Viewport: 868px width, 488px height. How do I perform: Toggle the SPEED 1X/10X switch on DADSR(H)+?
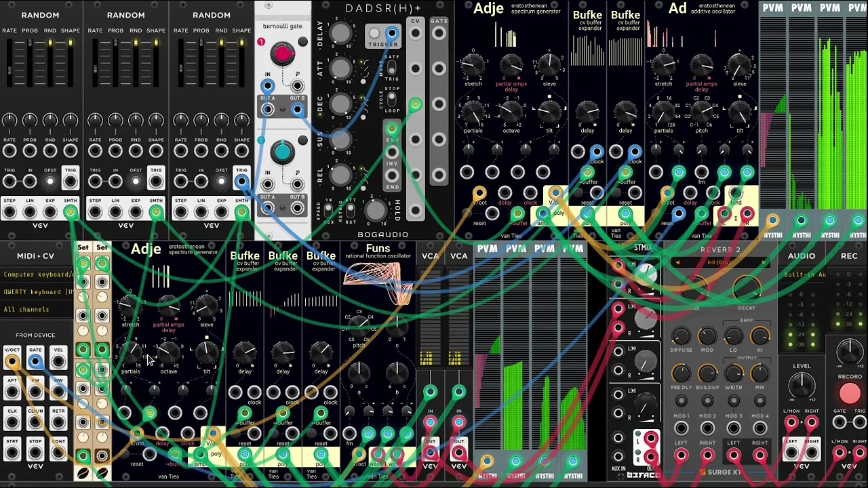[x=329, y=209]
